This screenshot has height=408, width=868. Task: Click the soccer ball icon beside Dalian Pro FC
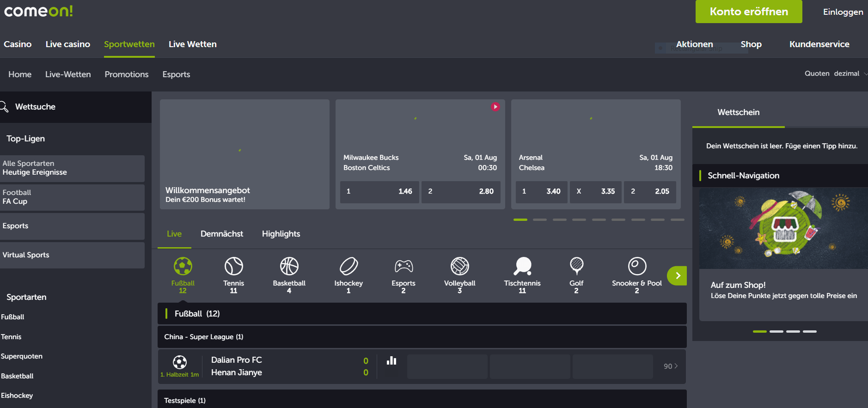(180, 362)
